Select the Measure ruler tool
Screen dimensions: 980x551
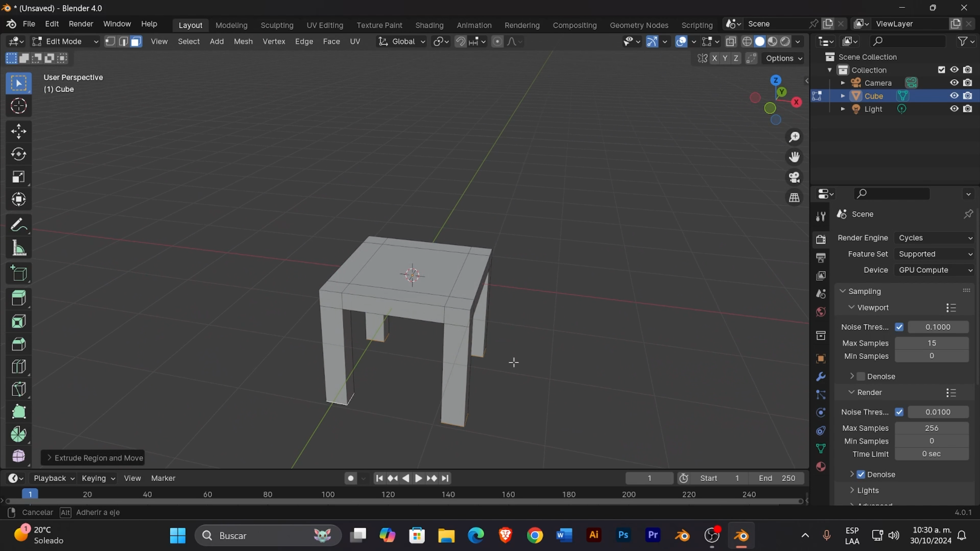[x=18, y=248]
